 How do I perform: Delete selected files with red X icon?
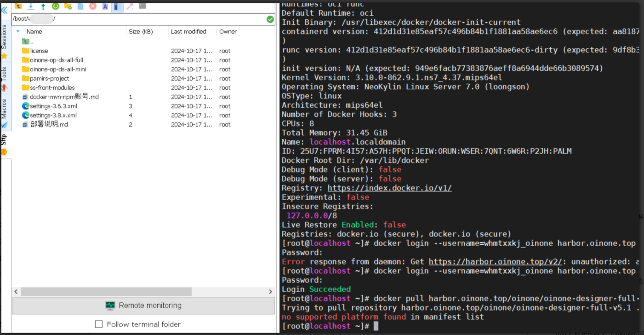click(x=93, y=6)
